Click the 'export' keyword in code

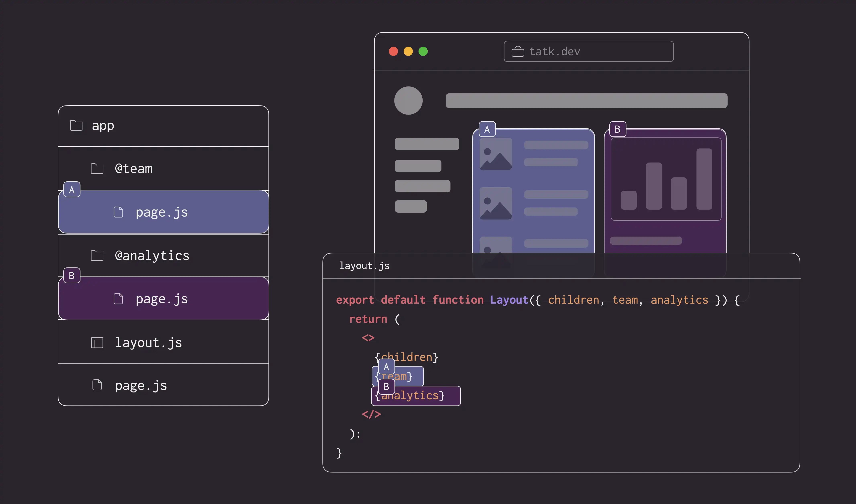[355, 300]
